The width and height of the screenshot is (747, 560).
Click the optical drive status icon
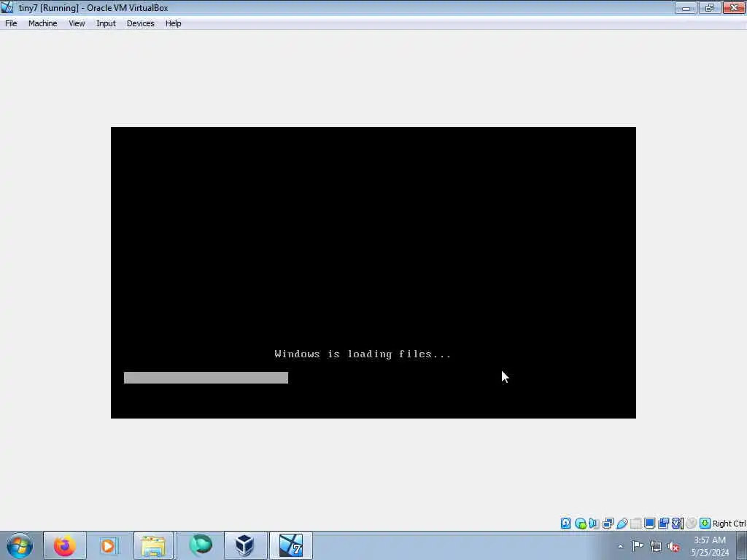580,524
